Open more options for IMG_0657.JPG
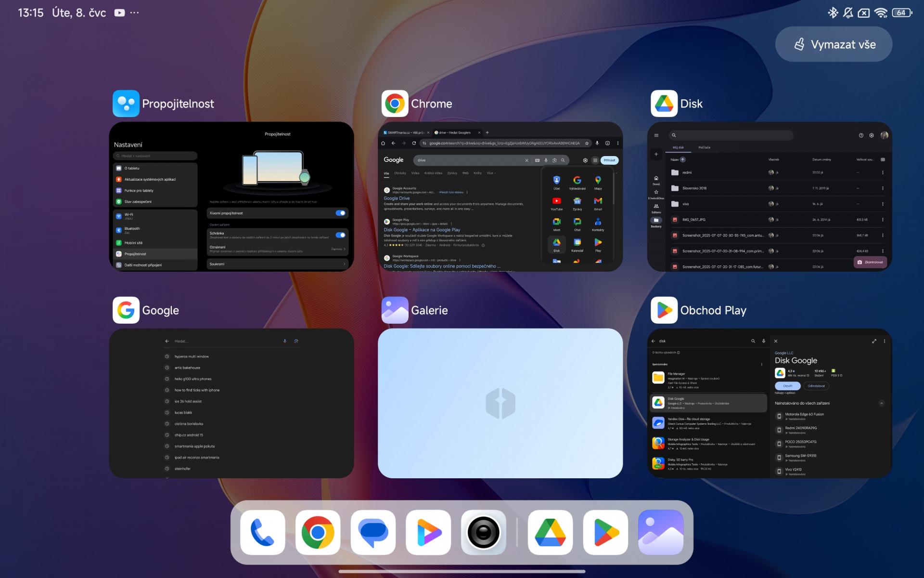 click(883, 220)
